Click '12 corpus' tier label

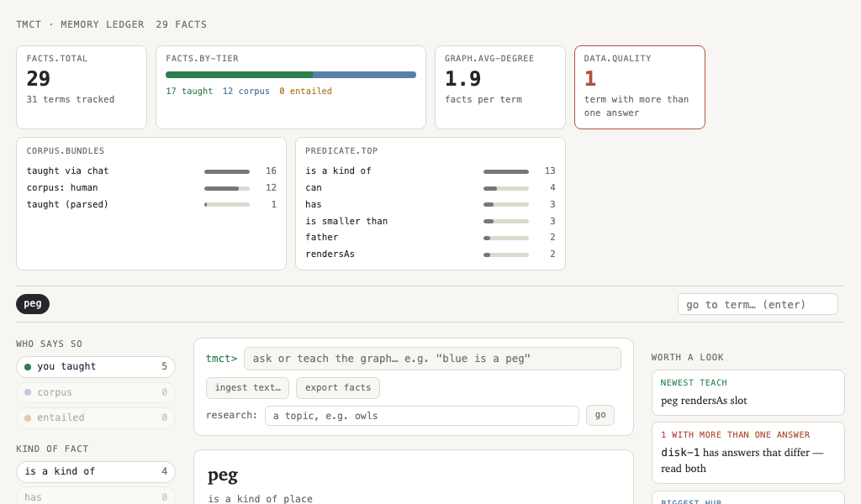point(246,91)
